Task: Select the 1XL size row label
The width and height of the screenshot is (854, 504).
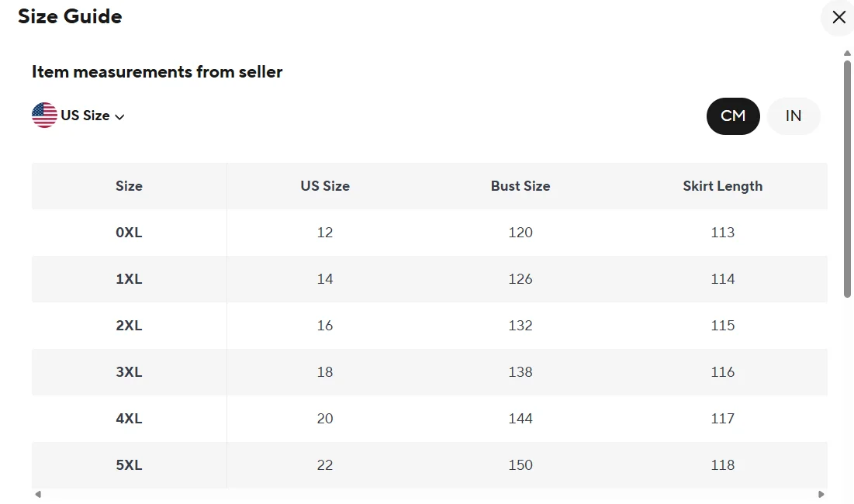Action: 129,279
